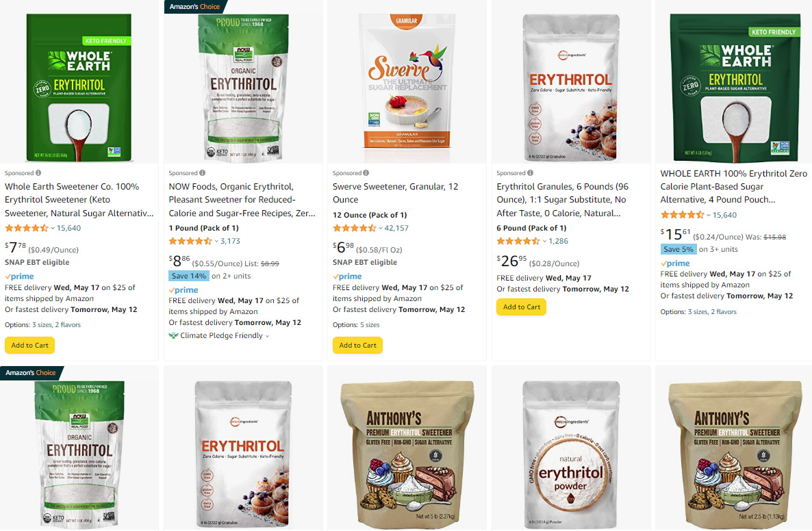
Task: Click the Sponsored info icon on Swerve Sweetener
Action: (366, 173)
